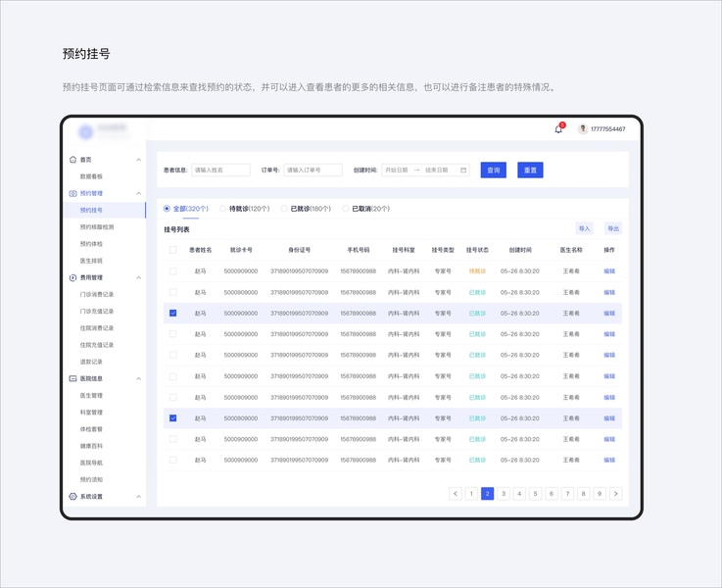Open 门诊消费记录 in the sidebar

[x=97, y=294]
